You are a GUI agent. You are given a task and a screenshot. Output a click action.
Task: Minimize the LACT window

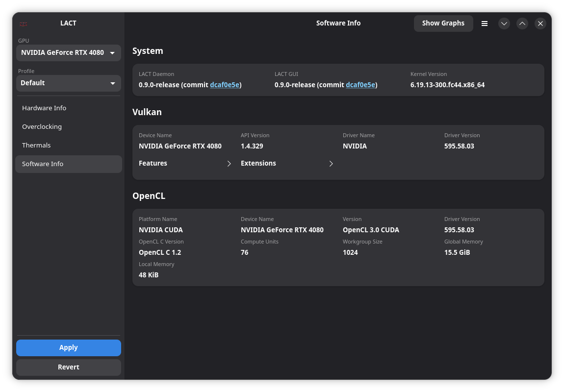(x=504, y=24)
